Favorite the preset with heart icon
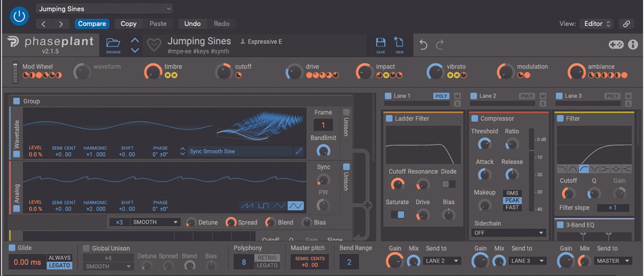The height and width of the screenshot is (276, 644). pos(154,45)
